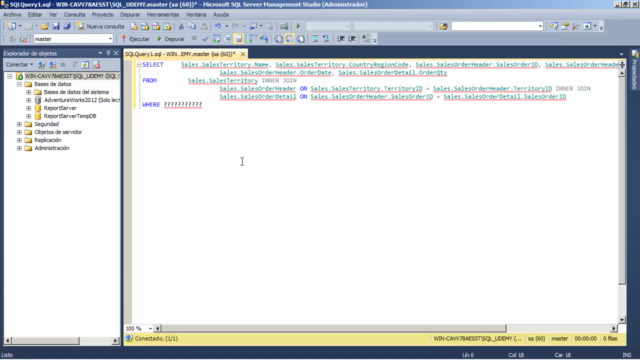640x360 pixels.
Task: Expand the ReportServer database node
Action: pos(29,108)
